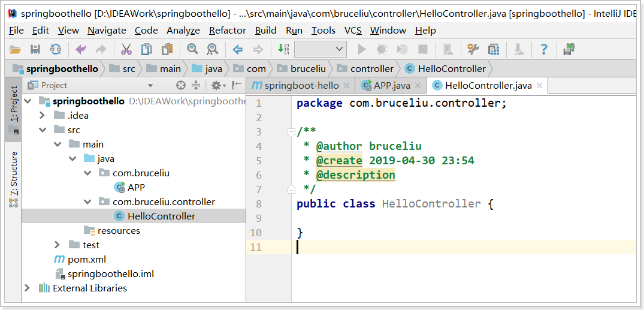The image size is (644, 310).
Task: Open the VCS menu
Action: (x=353, y=31)
